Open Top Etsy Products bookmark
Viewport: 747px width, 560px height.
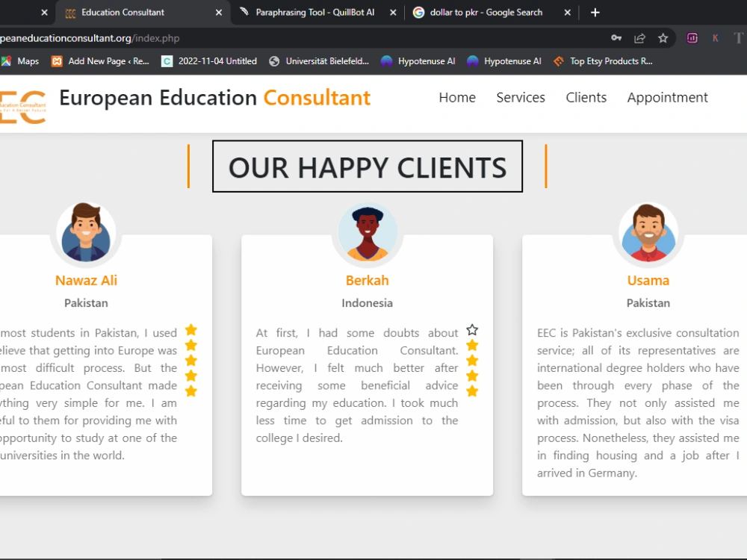603,61
